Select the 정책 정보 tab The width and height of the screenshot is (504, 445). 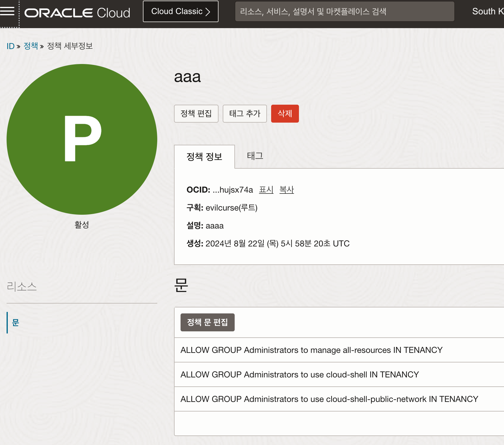pos(204,157)
